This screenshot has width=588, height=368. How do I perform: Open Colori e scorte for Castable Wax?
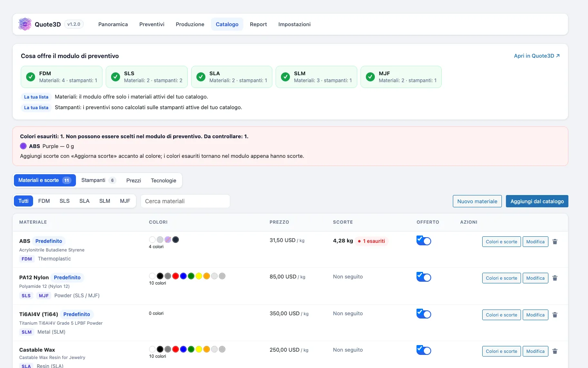pyautogui.click(x=501, y=351)
